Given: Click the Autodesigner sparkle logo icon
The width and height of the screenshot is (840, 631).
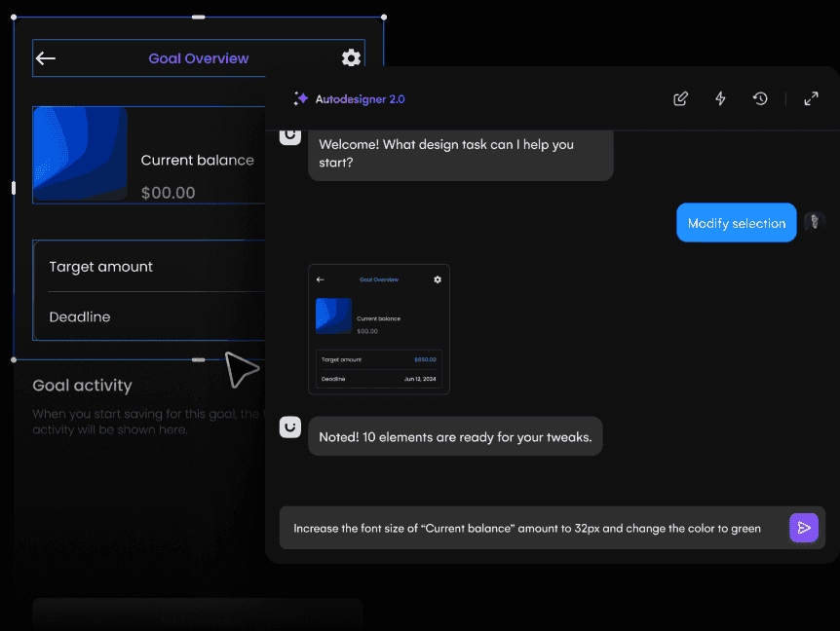Looking at the screenshot, I should (x=301, y=98).
